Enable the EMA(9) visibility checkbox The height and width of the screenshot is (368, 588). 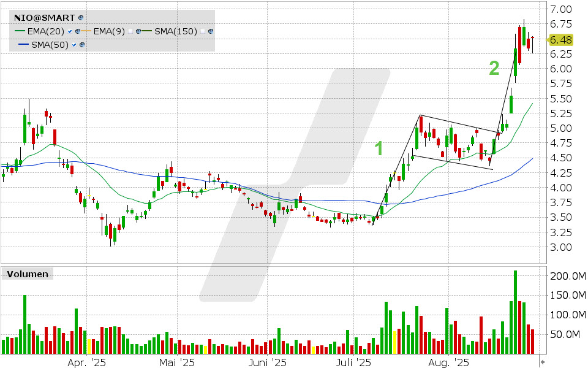coord(130,31)
